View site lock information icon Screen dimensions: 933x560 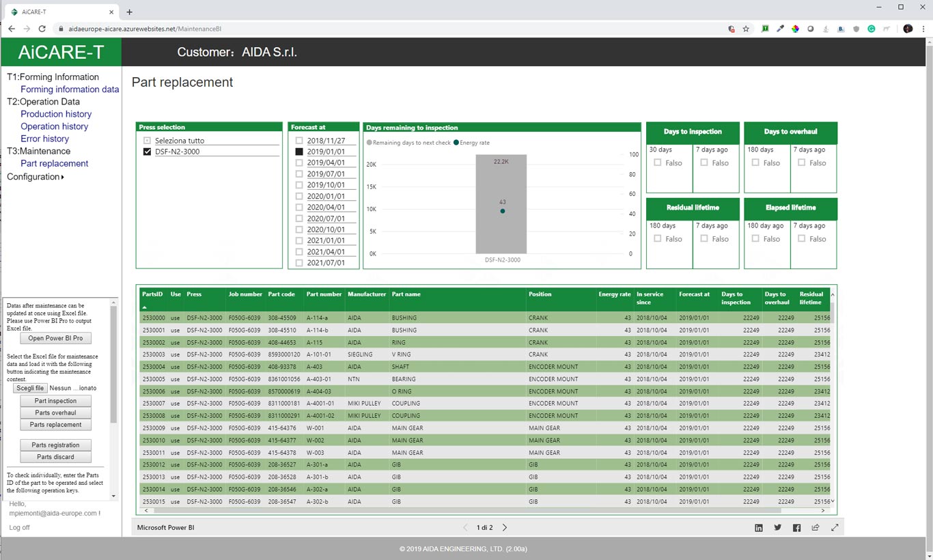[x=61, y=29]
